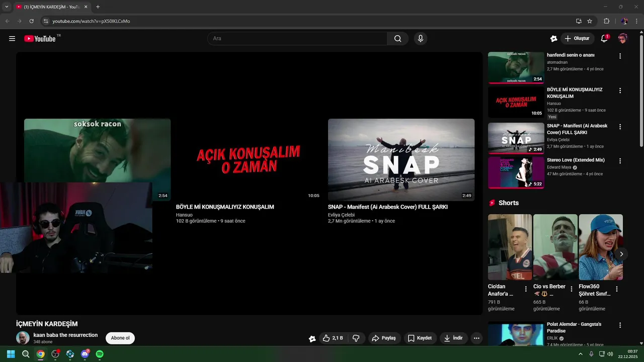Open sidebar Stereo Love (Extended Mix)
The height and width of the screenshot is (362, 644).
pyautogui.click(x=576, y=160)
